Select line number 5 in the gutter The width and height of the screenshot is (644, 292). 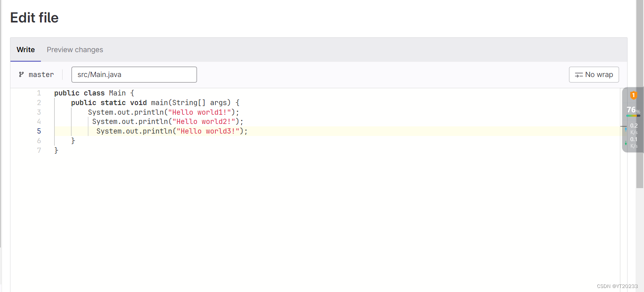click(39, 131)
